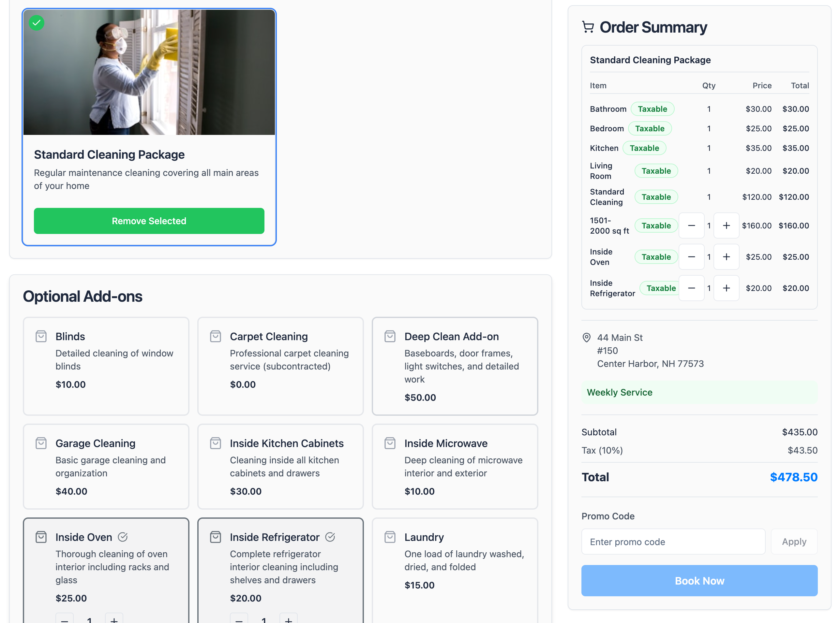Click the bag icon on Inside Microwave
Screen dimensions: 840x623
(x=390, y=443)
